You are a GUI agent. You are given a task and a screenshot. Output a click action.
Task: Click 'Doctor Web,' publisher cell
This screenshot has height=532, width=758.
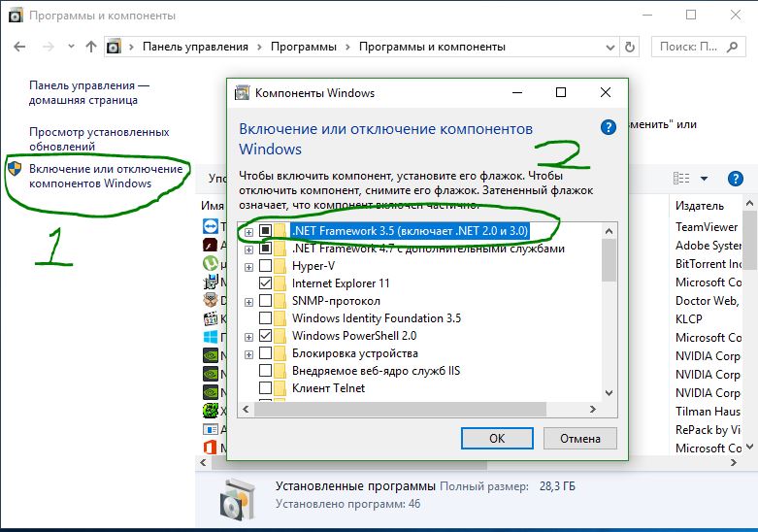click(x=708, y=301)
